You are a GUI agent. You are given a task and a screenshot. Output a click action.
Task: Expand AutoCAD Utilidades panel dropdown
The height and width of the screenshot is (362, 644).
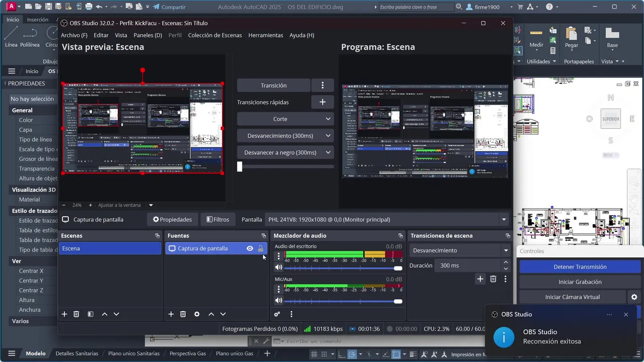(x=541, y=61)
